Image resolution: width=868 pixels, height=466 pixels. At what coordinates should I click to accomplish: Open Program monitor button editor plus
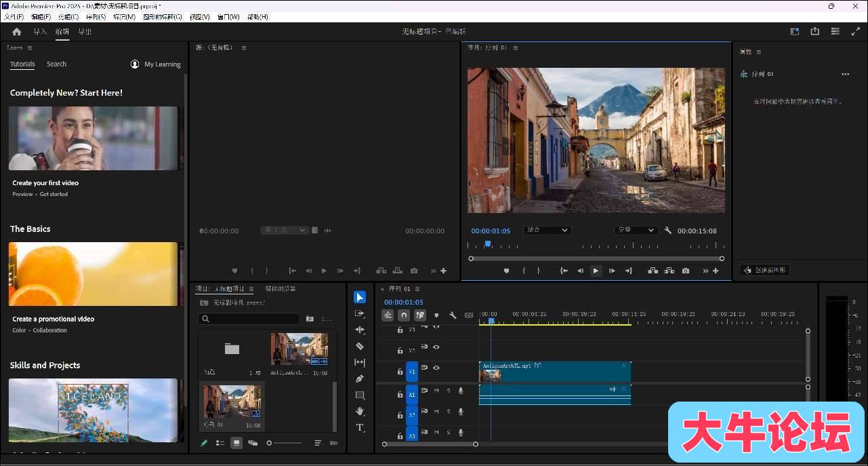716,271
